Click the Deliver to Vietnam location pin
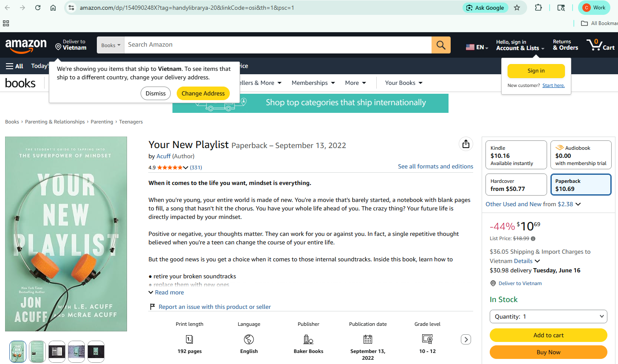Image resolution: width=618 pixels, height=364 pixels. pyautogui.click(x=493, y=283)
